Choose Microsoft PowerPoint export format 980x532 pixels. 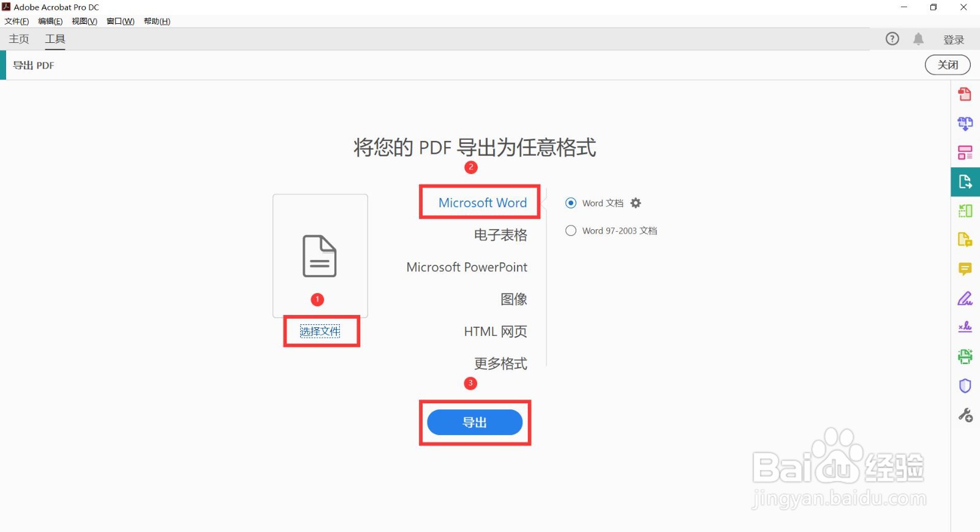467,267
